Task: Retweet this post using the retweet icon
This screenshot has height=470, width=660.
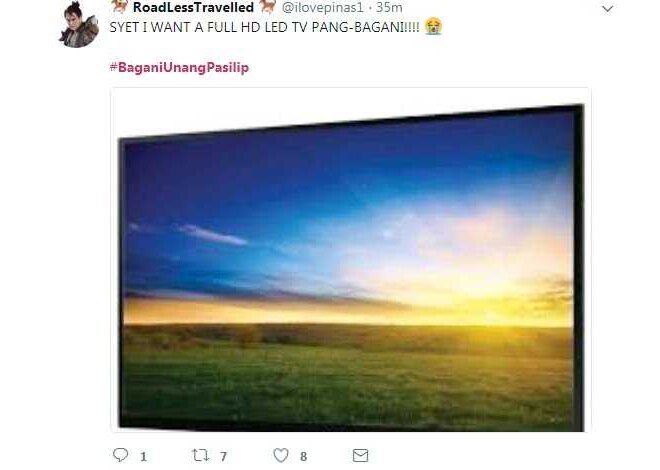Action: pyautogui.click(x=200, y=455)
